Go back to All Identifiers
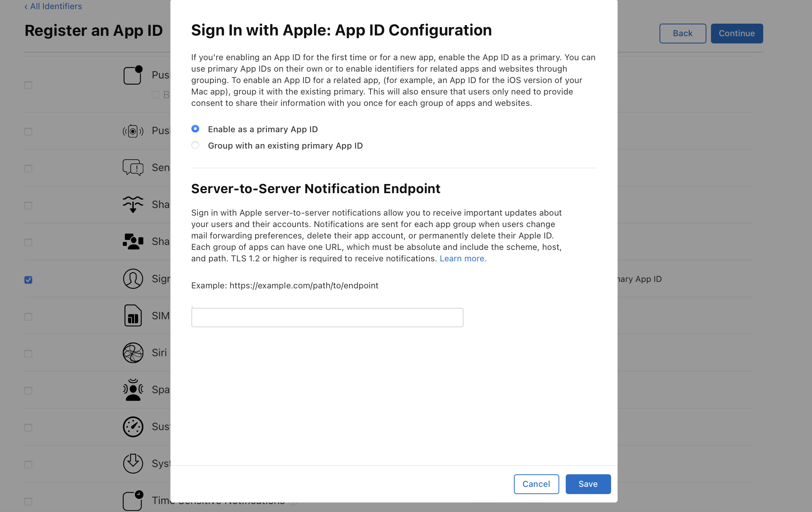 [x=53, y=6]
